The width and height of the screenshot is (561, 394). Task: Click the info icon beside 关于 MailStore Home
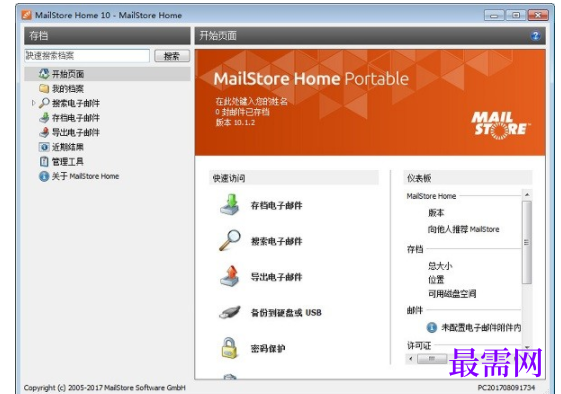point(44,176)
